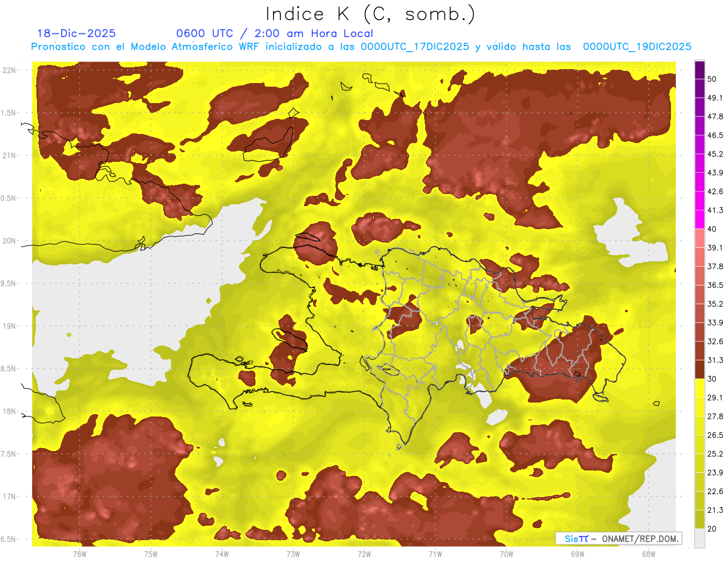Click the longitude label '70W'

click(x=507, y=554)
